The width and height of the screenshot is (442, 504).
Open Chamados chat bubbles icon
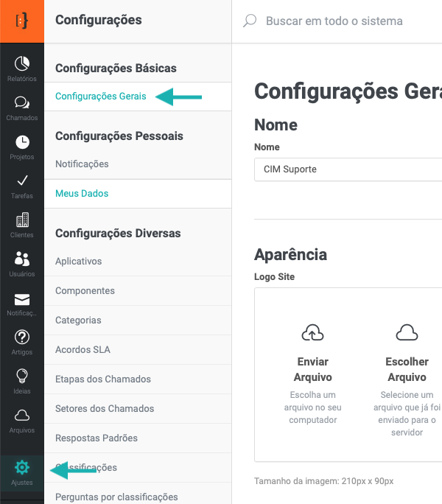22,103
